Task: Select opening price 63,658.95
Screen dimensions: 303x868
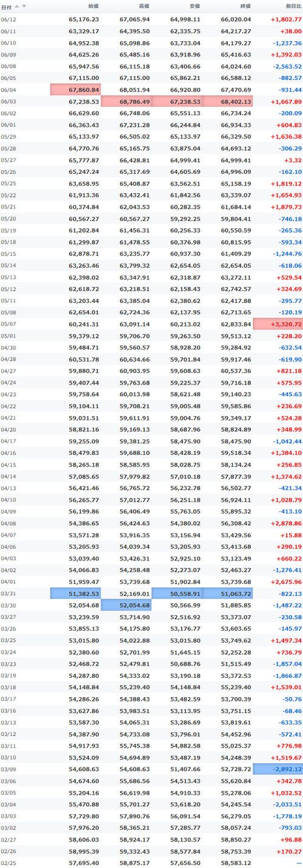Action: [84, 184]
